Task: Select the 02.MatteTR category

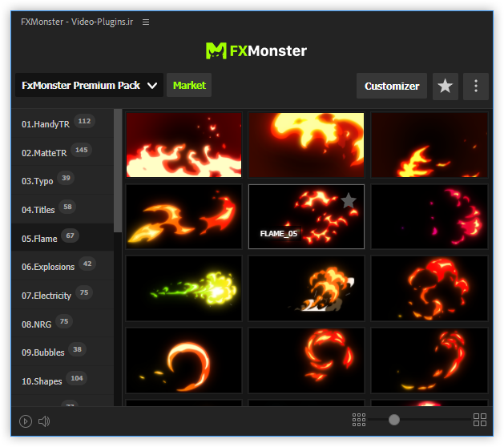Action: click(62, 152)
